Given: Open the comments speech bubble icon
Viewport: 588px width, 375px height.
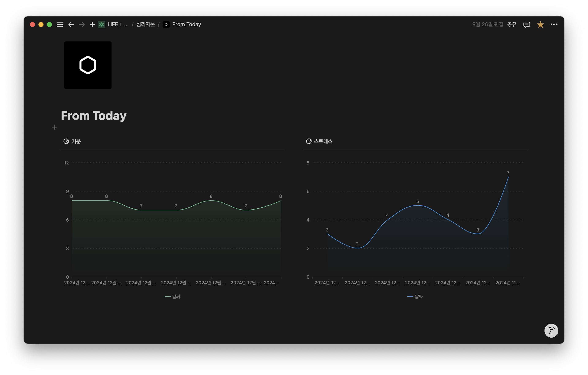Looking at the screenshot, I should [527, 25].
